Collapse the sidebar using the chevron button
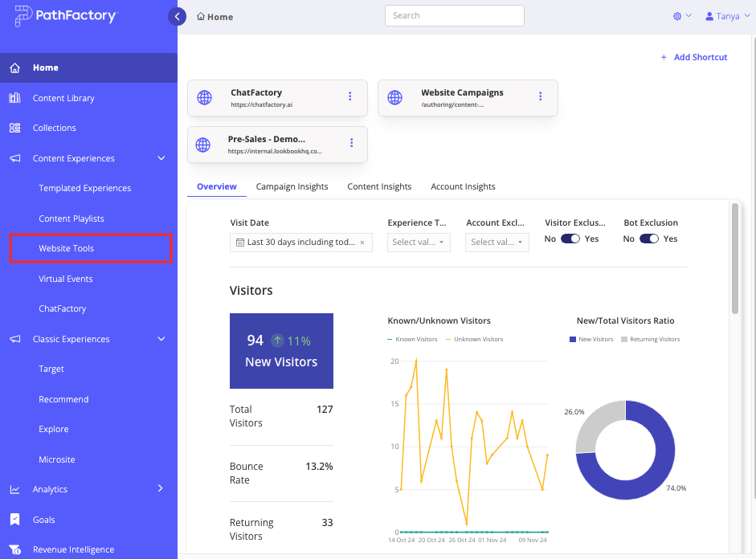This screenshot has height=559, width=756. click(177, 17)
